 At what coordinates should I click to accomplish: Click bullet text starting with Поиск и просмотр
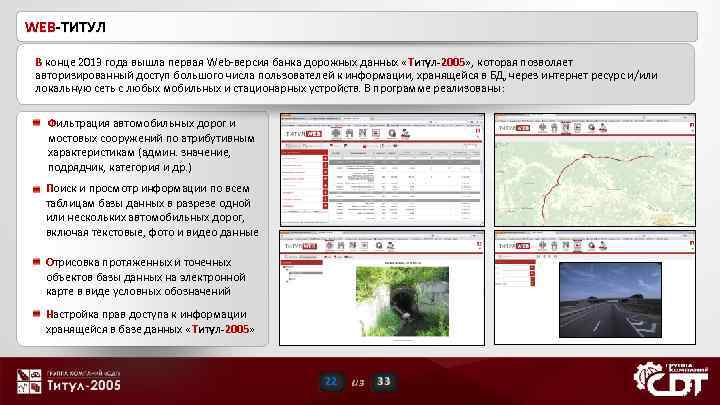(152, 210)
